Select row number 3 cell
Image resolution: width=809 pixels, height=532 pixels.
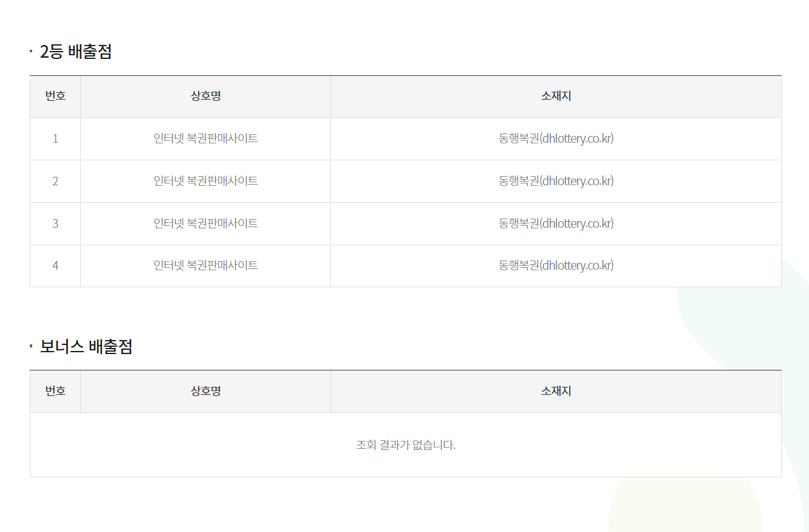click(55, 223)
